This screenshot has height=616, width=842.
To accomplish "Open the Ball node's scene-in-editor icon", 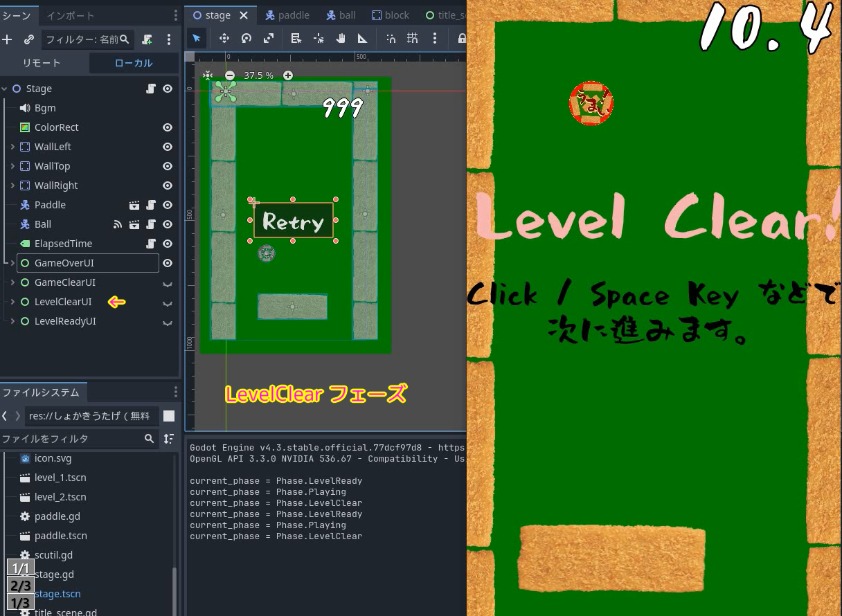I will point(134,224).
